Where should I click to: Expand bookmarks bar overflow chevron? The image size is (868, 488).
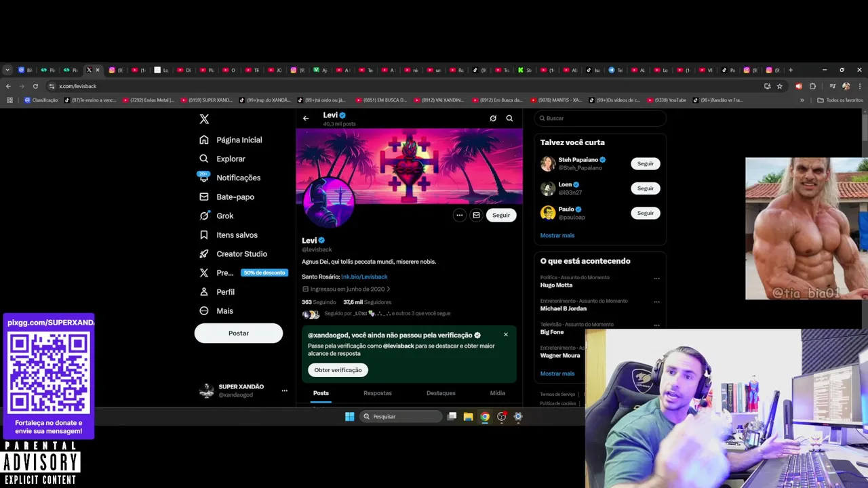(802, 100)
